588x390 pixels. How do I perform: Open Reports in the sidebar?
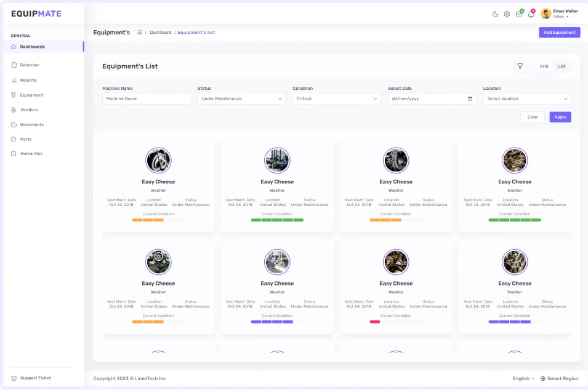28,80
